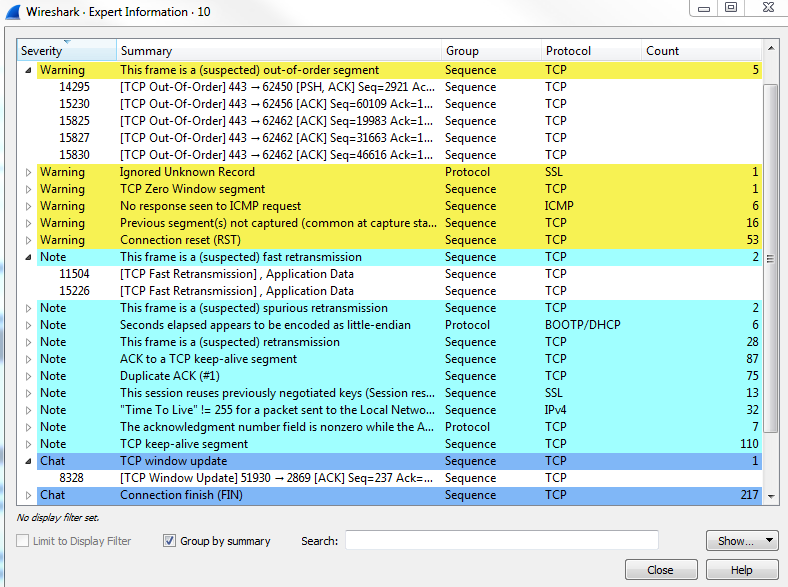Select packet 15230 out-of-order entry
This screenshot has width=788, height=587.
[x=389, y=104]
